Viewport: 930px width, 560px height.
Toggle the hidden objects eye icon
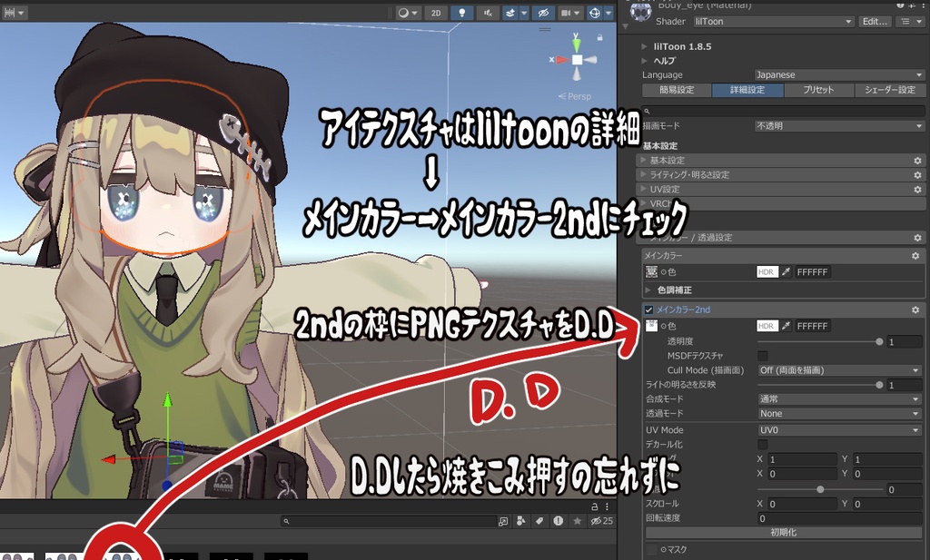(544, 12)
